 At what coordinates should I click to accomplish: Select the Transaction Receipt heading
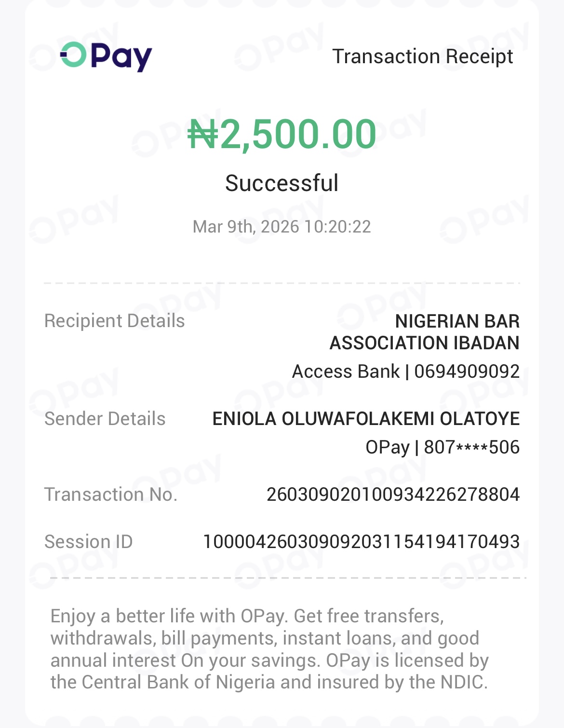[422, 56]
